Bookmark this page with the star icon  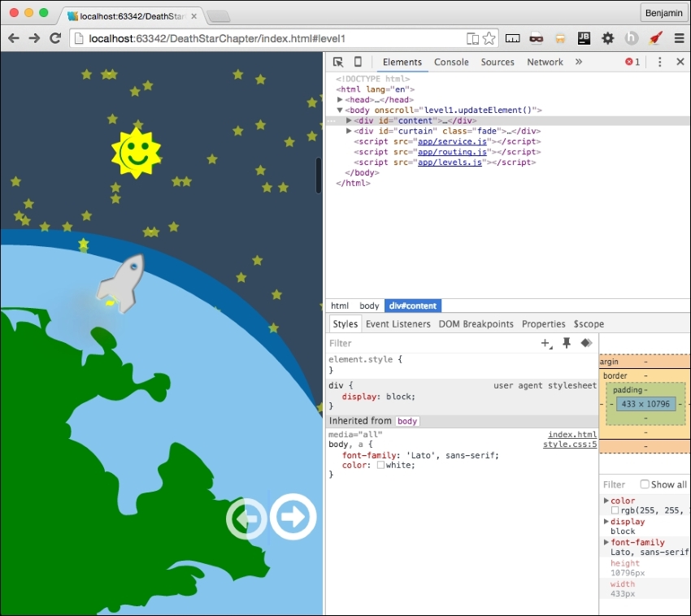489,38
